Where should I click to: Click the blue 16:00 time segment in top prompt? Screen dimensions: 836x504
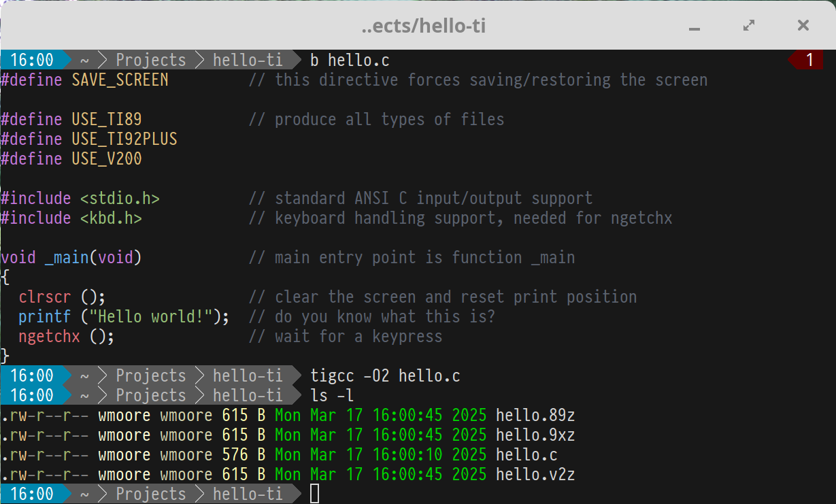pyautogui.click(x=31, y=60)
